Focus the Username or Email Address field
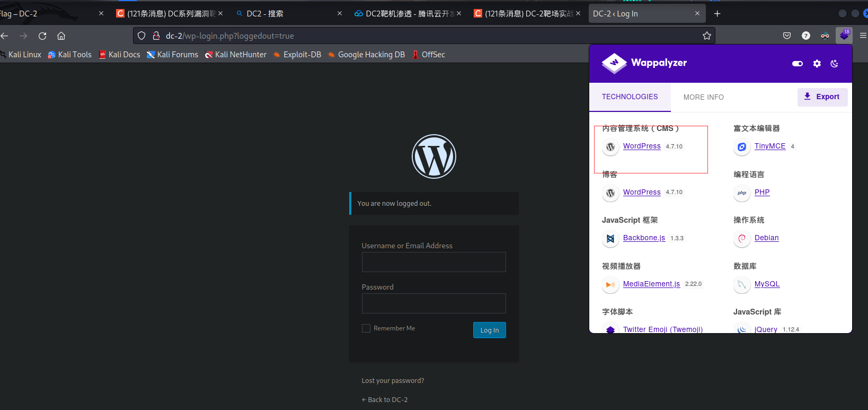Image resolution: width=868 pixels, height=410 pixels. tap(433, 262)
